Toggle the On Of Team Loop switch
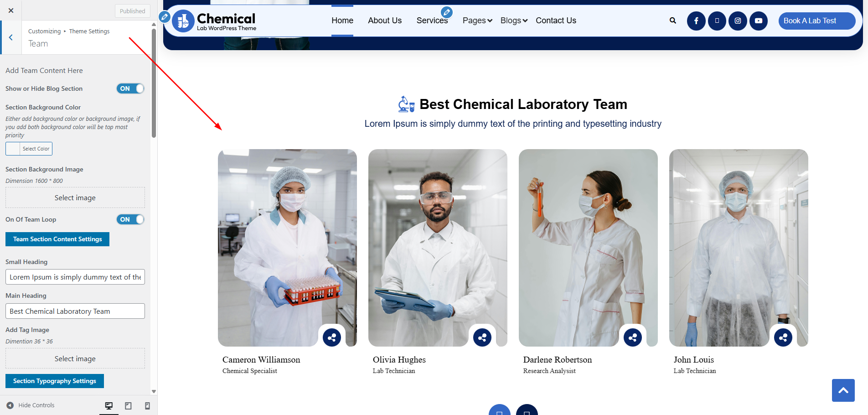 pos(130,219)
